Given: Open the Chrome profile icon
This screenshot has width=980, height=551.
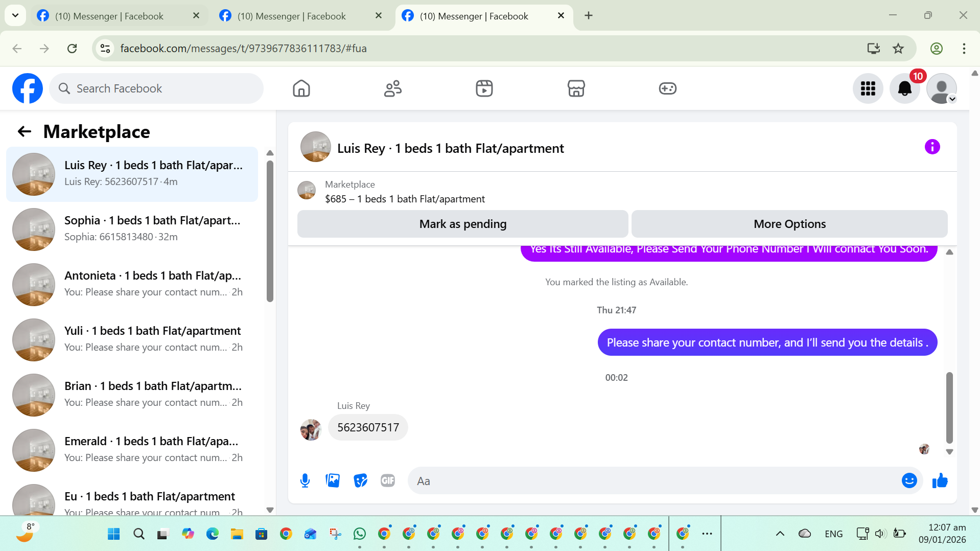Looking at the screenshot, I should tap(937, 49).
